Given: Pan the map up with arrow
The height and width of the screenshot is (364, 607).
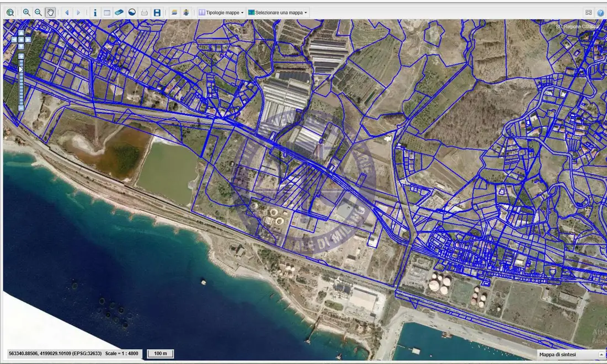Looking at the screenshot, I should click(x=21, y=33).
